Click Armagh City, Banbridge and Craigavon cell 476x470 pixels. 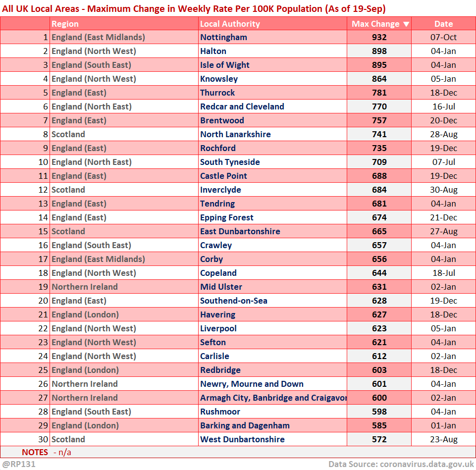(273, 398)
